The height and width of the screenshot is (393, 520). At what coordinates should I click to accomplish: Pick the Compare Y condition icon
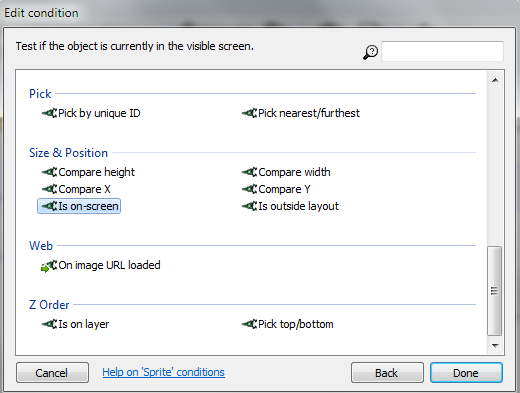pos(249,189)
